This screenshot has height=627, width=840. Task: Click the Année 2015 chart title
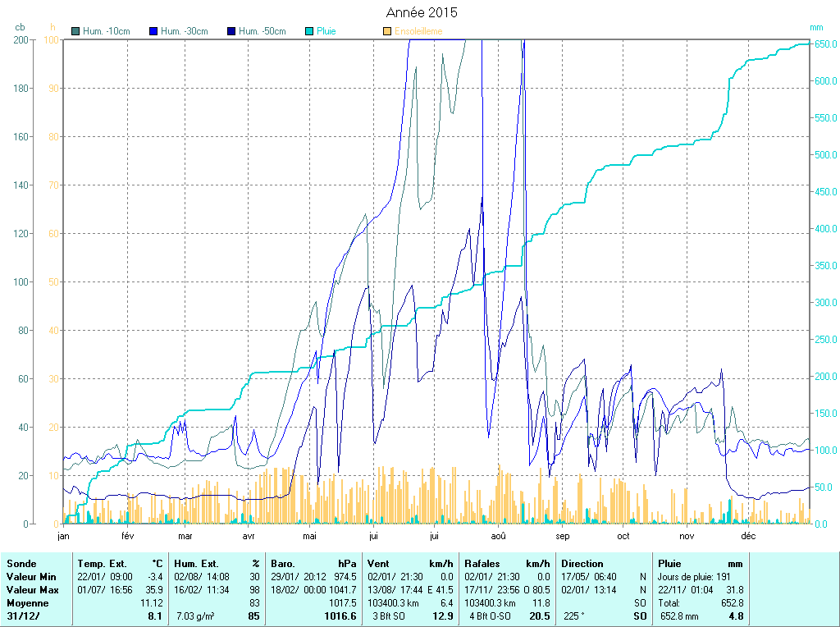pyautogui.click(x=422, y=13)
